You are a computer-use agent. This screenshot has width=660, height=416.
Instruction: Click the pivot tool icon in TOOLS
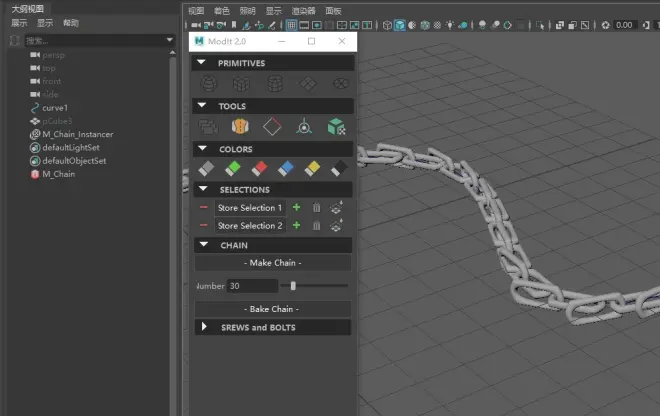304,126
